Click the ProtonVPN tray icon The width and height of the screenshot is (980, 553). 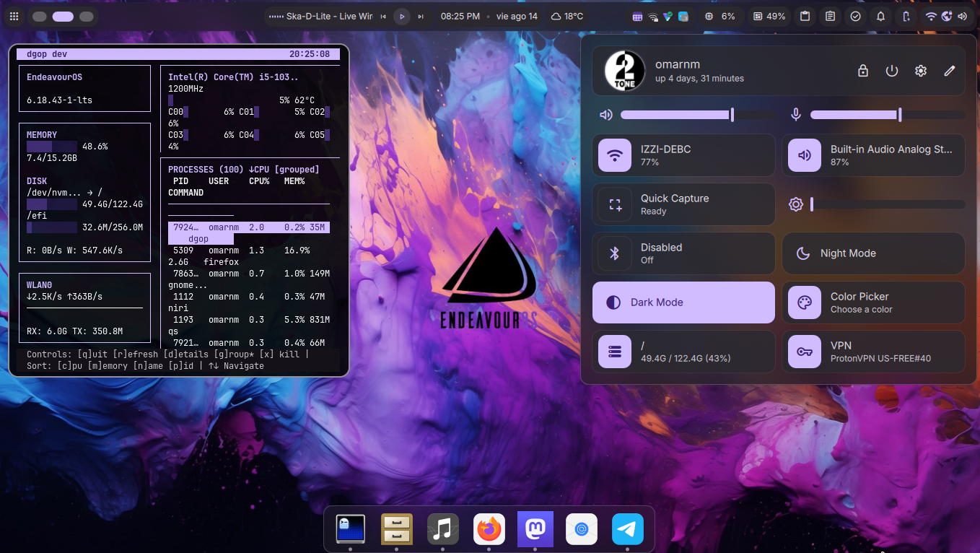[668, 17]
